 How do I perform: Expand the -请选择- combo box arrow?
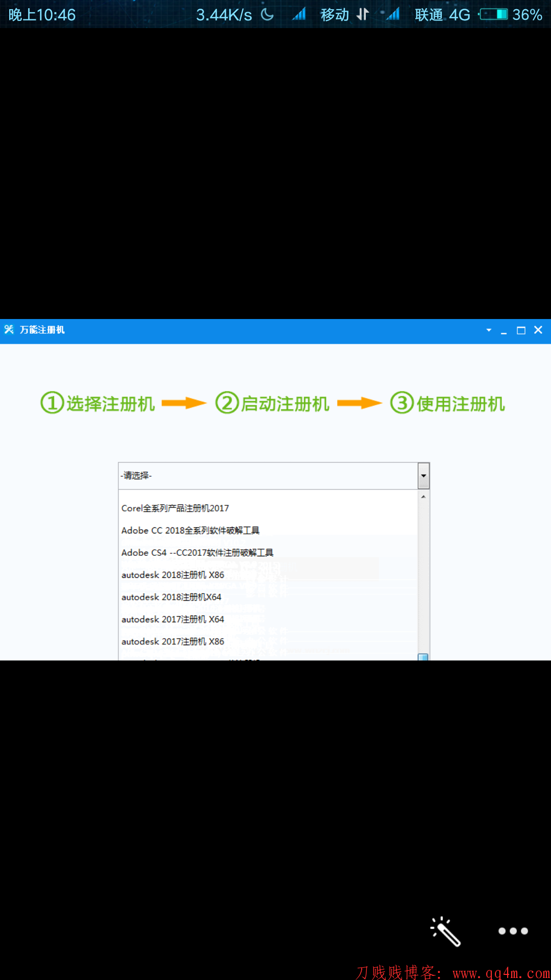423,476
